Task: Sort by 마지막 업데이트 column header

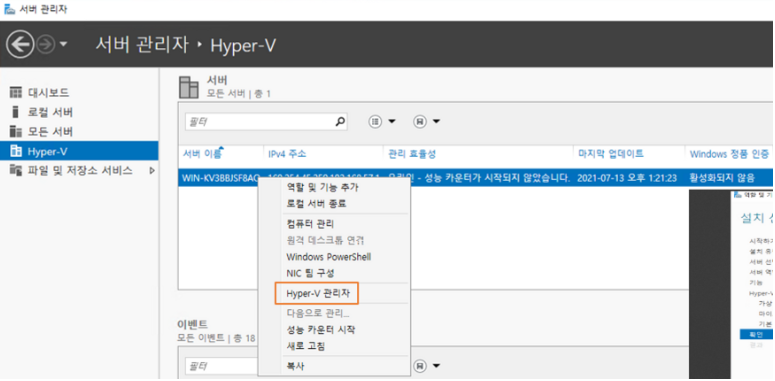Action: click(610, 154)
